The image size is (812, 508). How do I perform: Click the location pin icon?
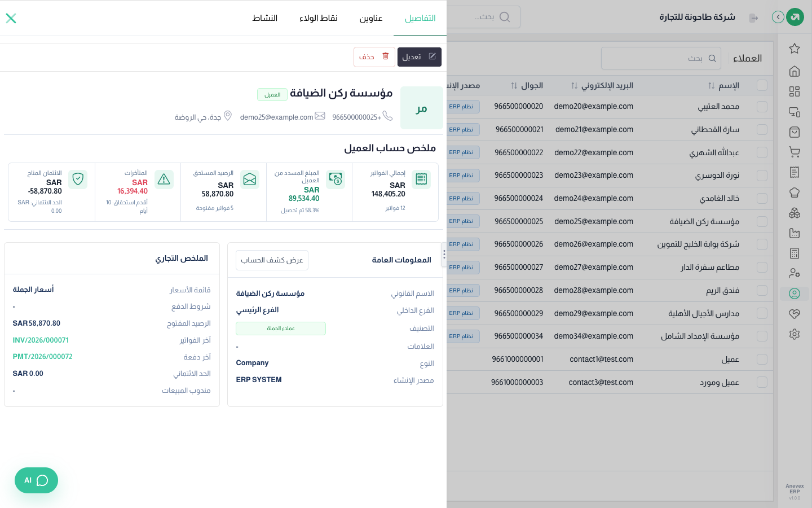point(228,116)
